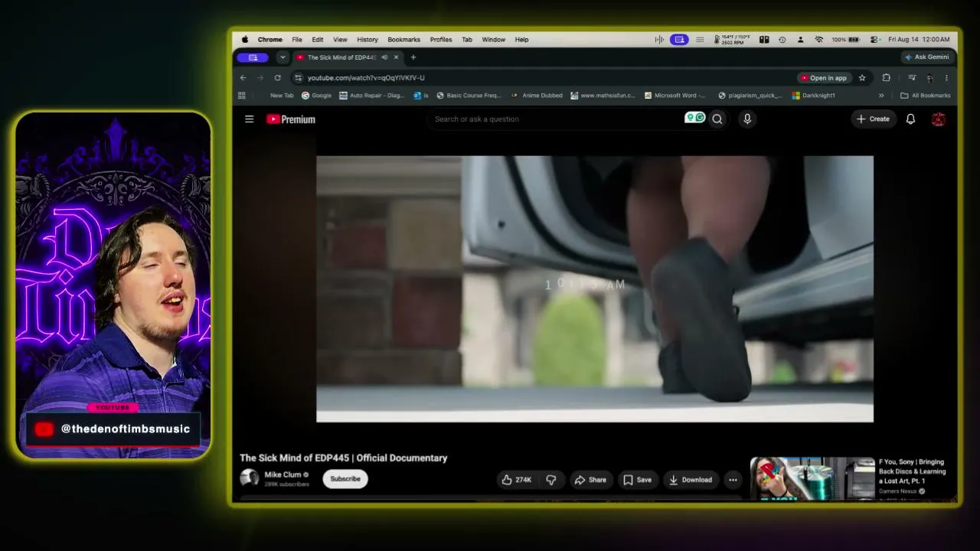The height and width of the screenshot is (551, 980).
Task: Open the Profiles menu
Action: click(x=441, y=40)
